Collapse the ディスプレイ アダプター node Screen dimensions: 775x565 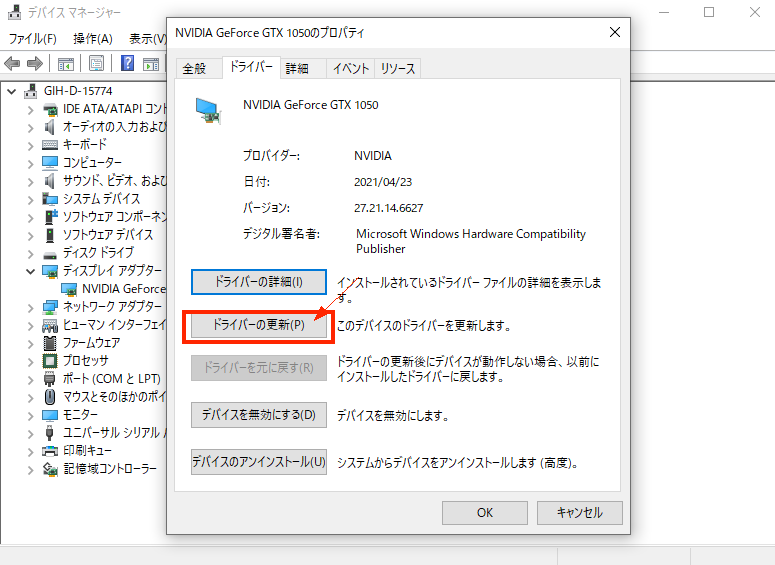pos(31,271)
